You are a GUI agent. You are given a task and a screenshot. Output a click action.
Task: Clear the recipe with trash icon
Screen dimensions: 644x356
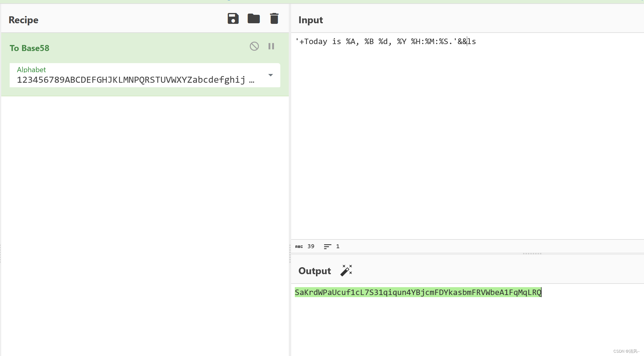(x=274, y=19)
